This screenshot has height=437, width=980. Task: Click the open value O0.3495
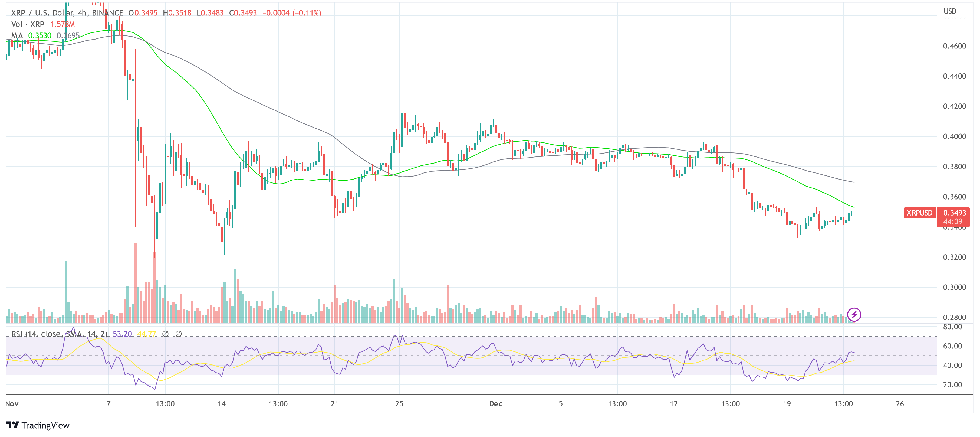pyautogui.click(x=143, y=13)
